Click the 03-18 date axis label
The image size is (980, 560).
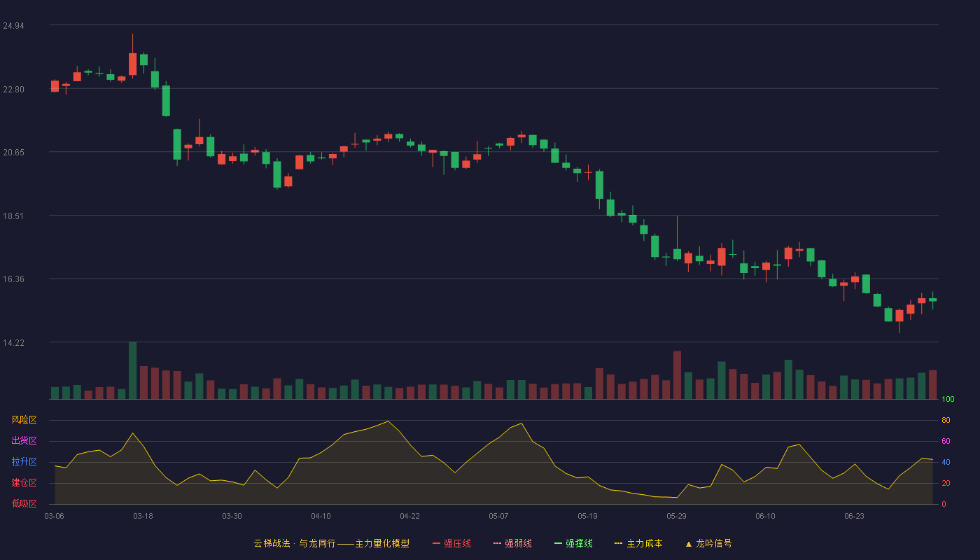click(143, 516)
